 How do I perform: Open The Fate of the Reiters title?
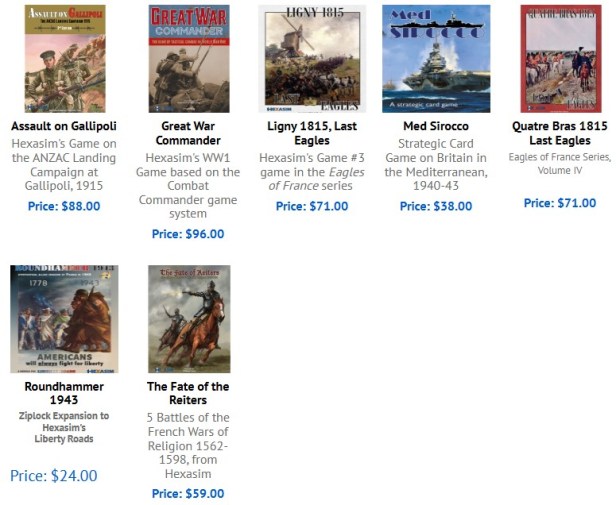(188, 393)
